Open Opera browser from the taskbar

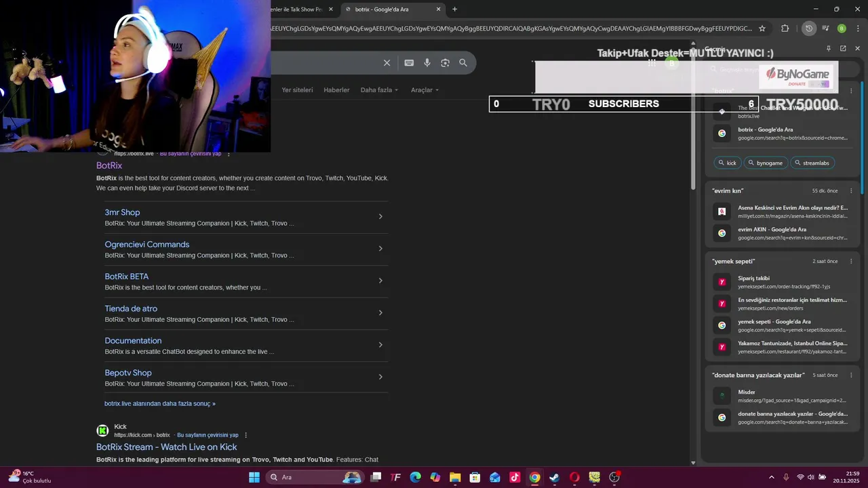coord(574,477)
